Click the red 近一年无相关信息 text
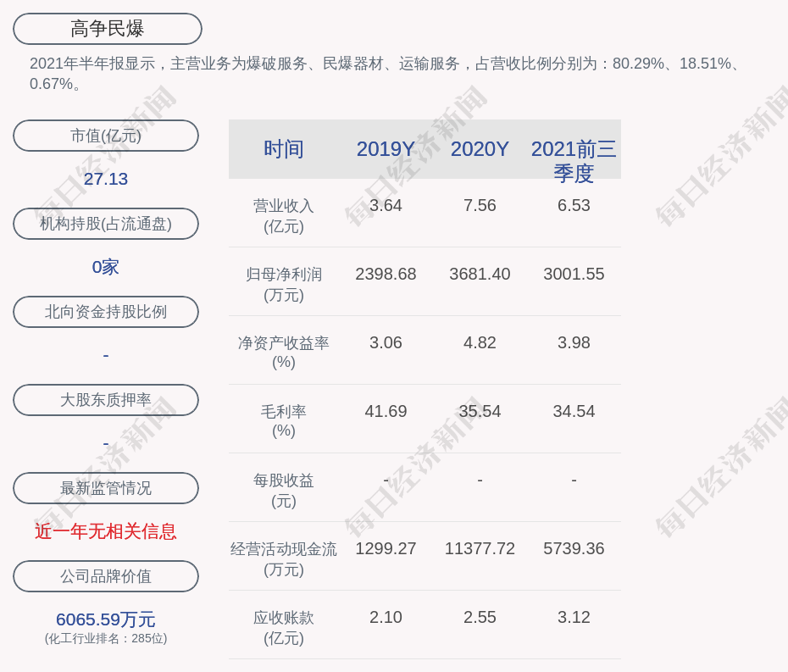The width and height of the screenshot is (788, 672). click(106, 531)
